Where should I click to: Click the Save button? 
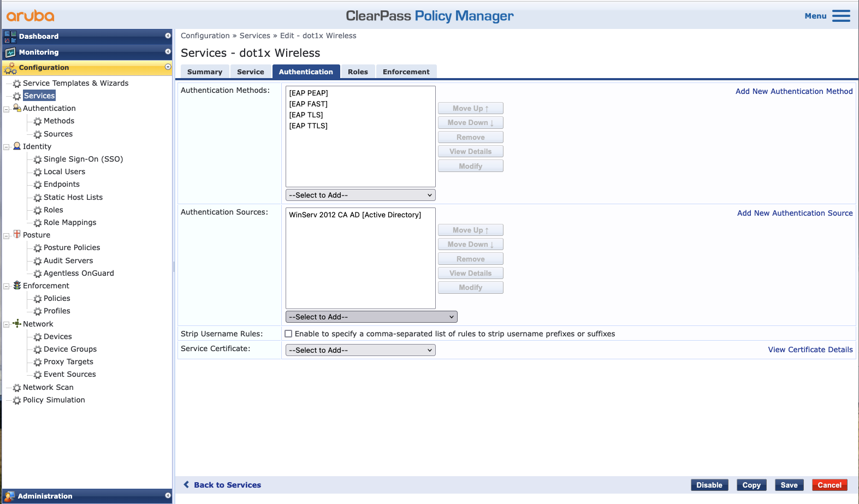click(789, 485)
